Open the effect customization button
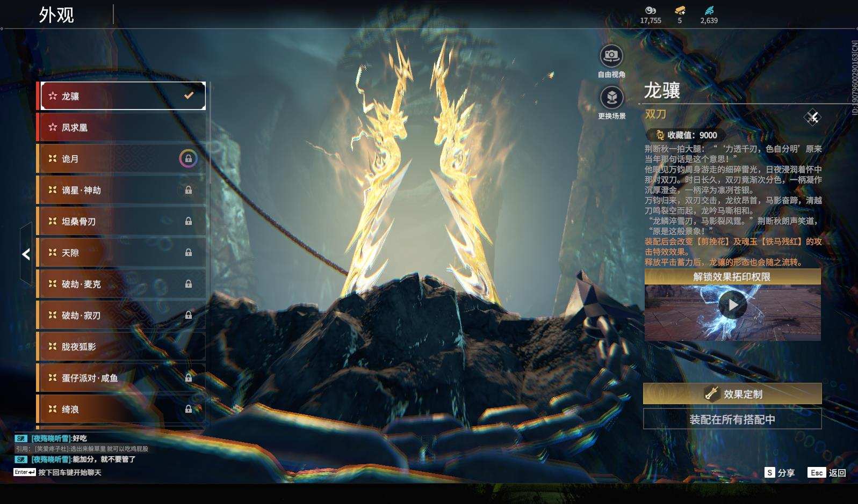This screenshot has width=858, height=504. [x=732, y=394]
